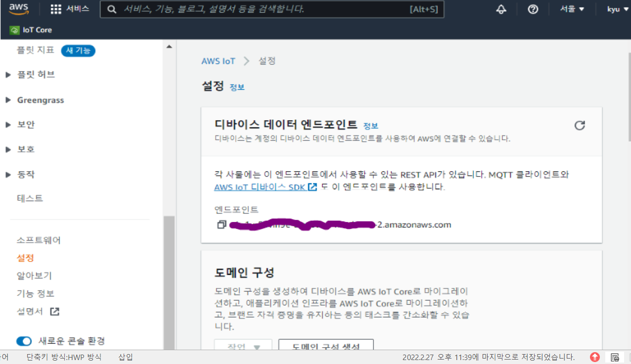Copy the endpoint address

(x=222, y=225)
